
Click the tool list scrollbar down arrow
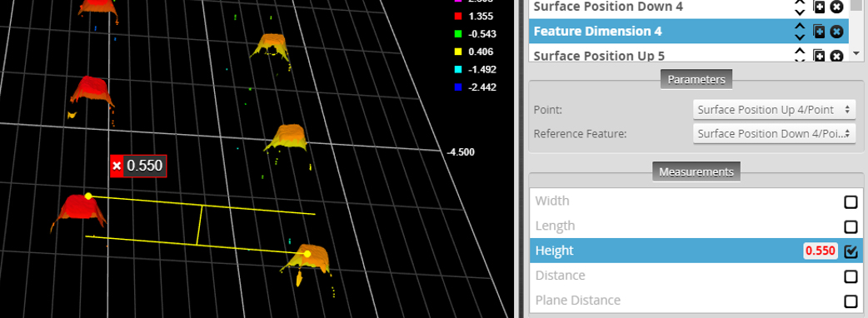856,53
